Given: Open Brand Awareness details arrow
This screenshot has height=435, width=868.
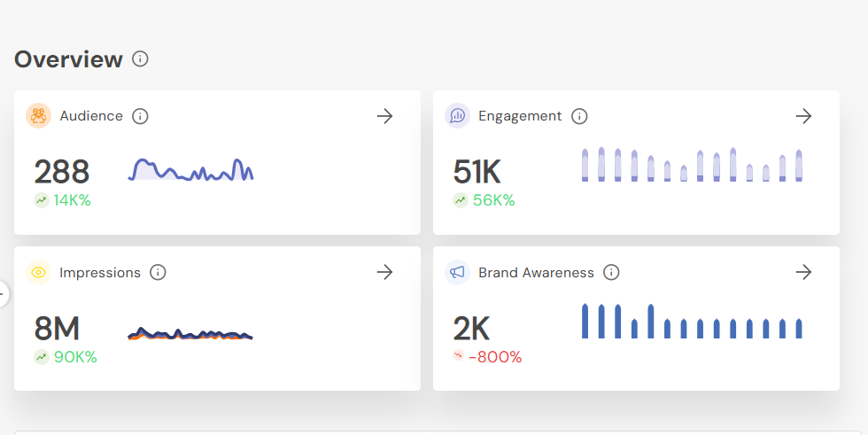Looking at the screenshot, I should (x=803, y=273).
